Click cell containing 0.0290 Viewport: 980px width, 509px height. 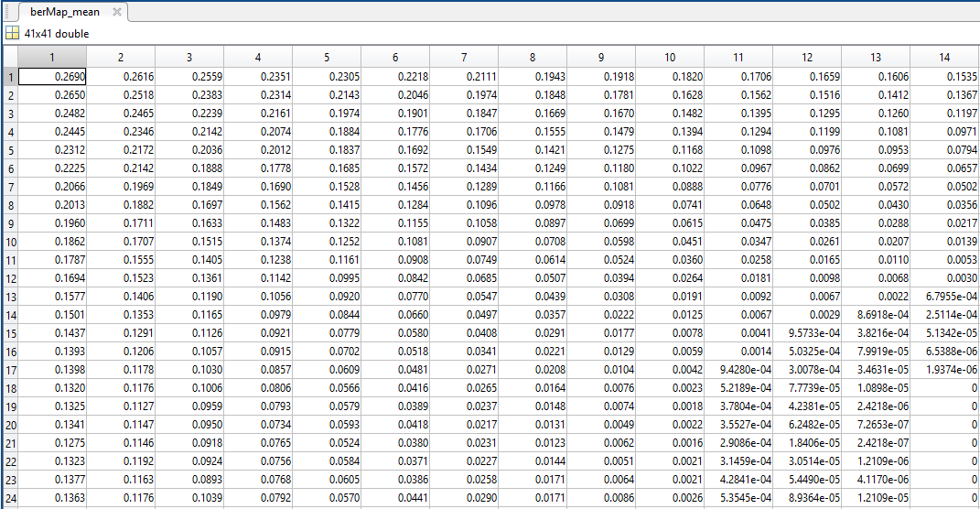(464, 498)
